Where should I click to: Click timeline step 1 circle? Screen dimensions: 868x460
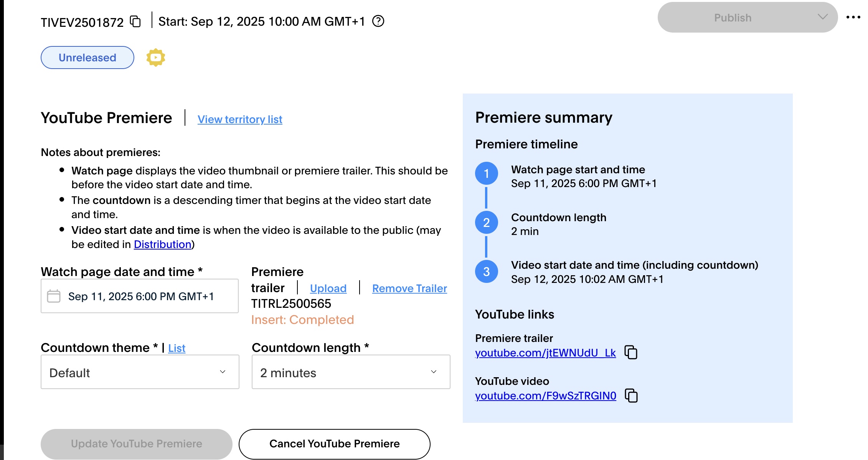point(487,173)
